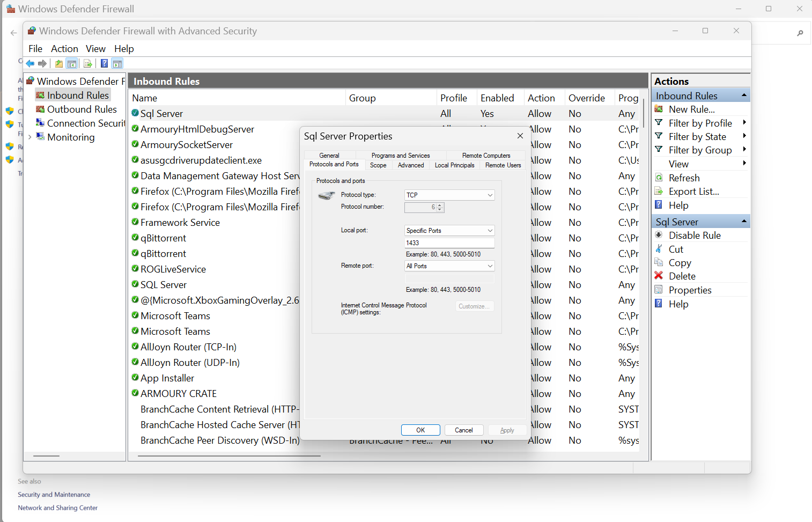This screenshot has height=522, width=812.
Task: Click the Filter by State funnel icon
Action: click(659, 136)
